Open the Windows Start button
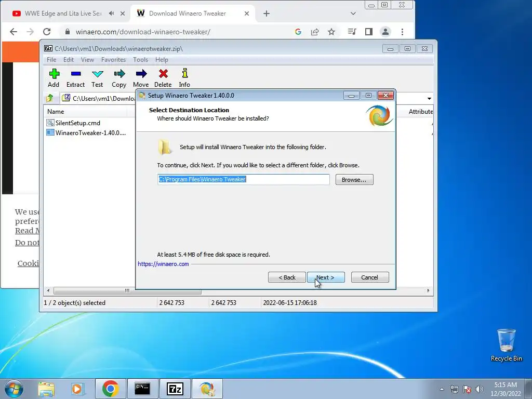532x399 pixels. pos(14,389)
